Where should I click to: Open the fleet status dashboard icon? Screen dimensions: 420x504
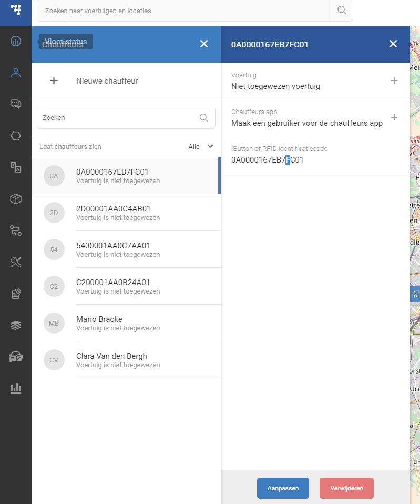click(16, 41)
